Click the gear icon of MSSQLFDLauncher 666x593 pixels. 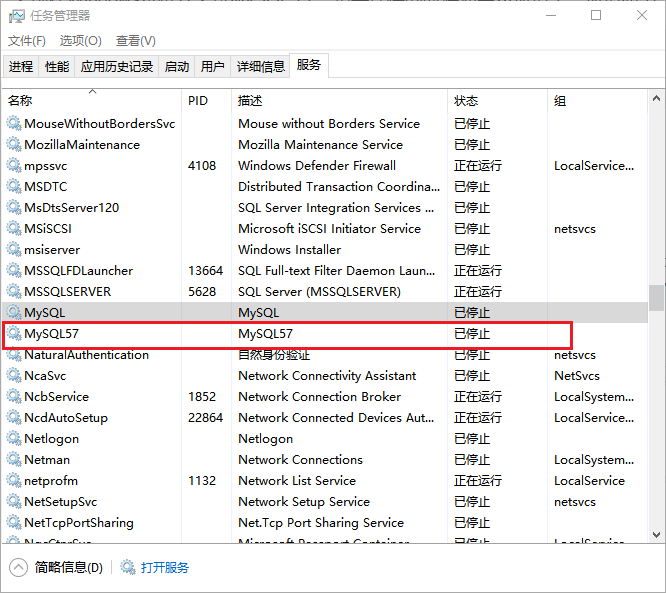(x=14, y=270)
